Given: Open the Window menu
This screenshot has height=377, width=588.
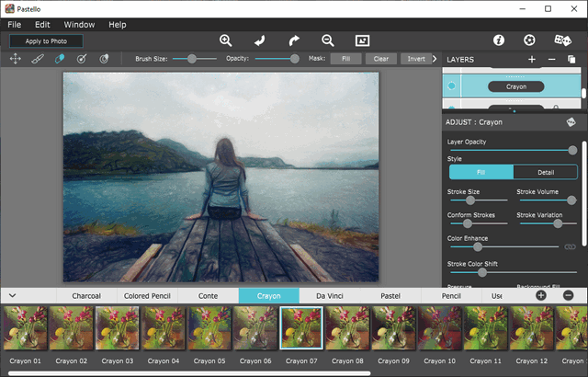Looking at the screenshot, I should click(79, 24).
